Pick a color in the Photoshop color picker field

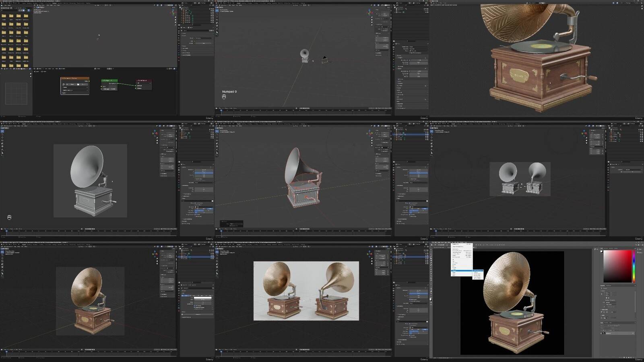617,266
